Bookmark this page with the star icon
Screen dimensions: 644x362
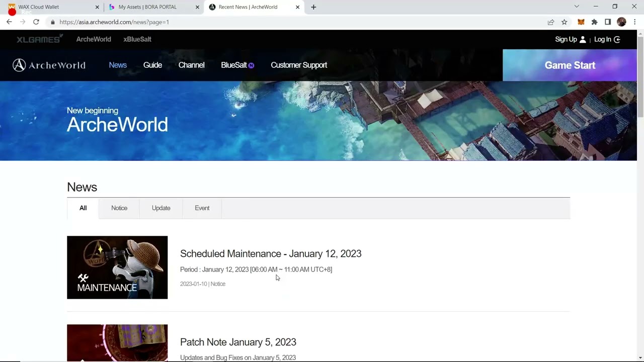[x=565, y=22]
